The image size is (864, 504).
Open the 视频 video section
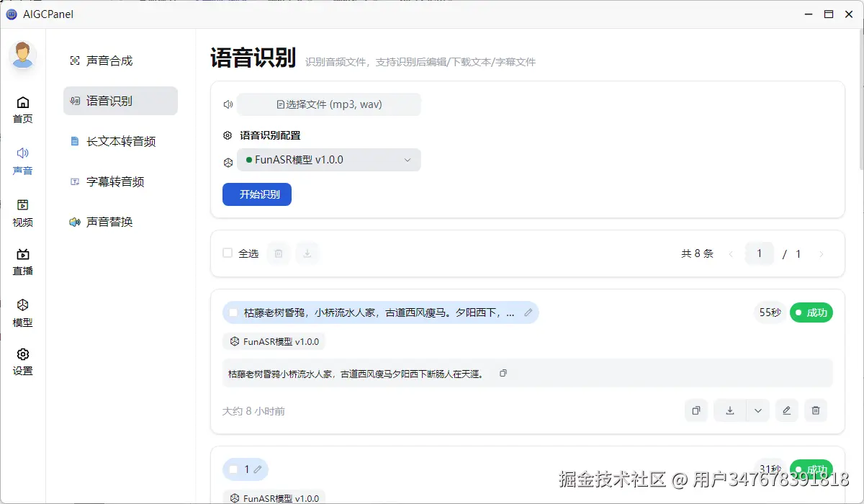23,213
